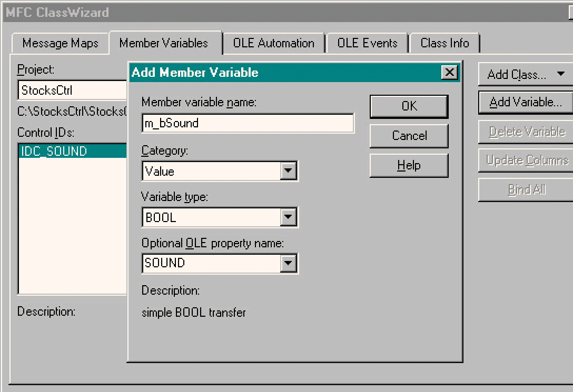Expand the Optional OLE property name dropdown
Image resolution: width=573 pixels, height=392 pixels.
(x=288, y=263)
